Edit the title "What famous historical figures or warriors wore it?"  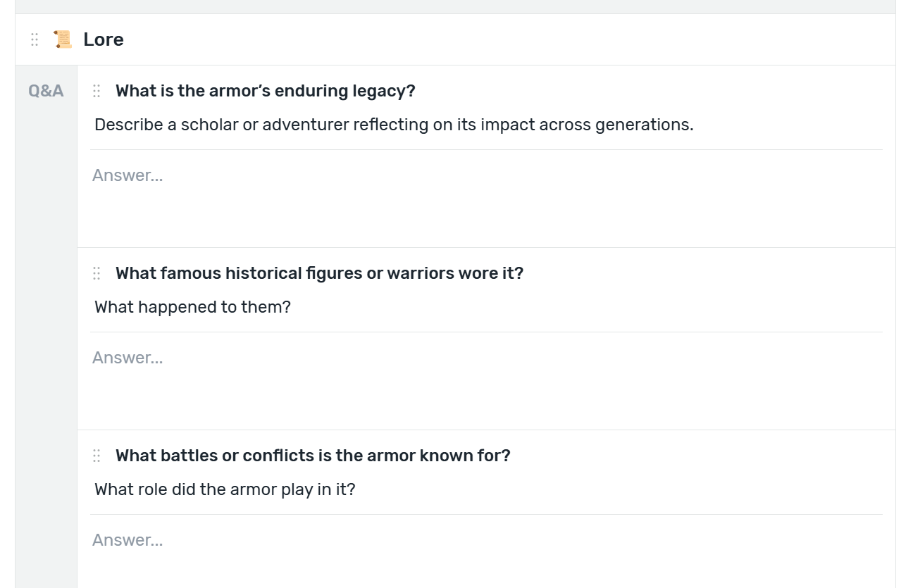pos(320,273)
